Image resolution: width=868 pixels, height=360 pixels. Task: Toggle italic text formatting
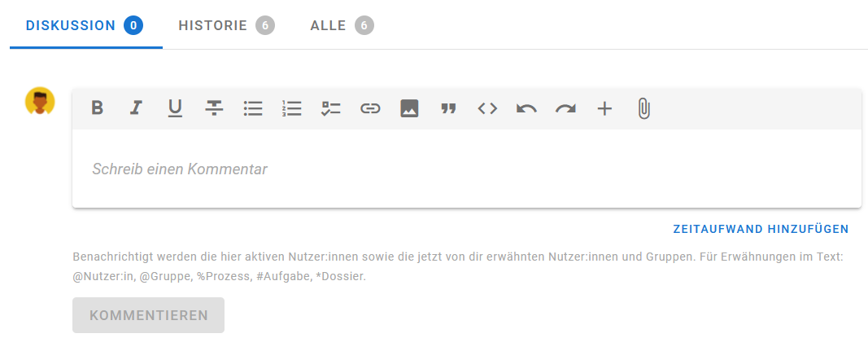pos(136,108)
